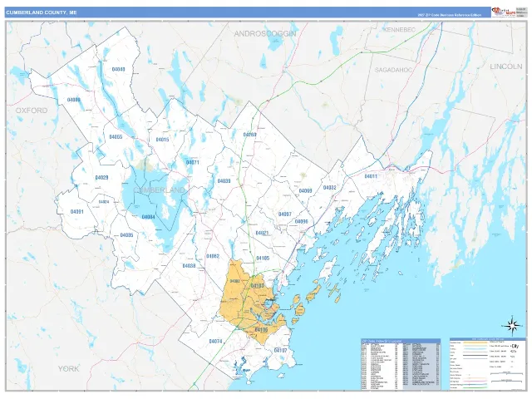Image resolution: width=532 pixels, height=399 pixels.
Task: Click ZIP code 04029 label
Action: (101, 177)
